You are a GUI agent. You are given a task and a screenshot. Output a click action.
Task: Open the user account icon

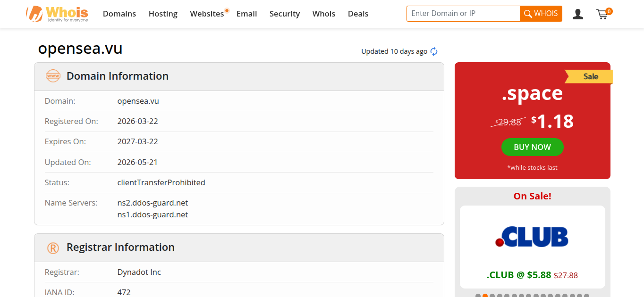coord(577,14)
